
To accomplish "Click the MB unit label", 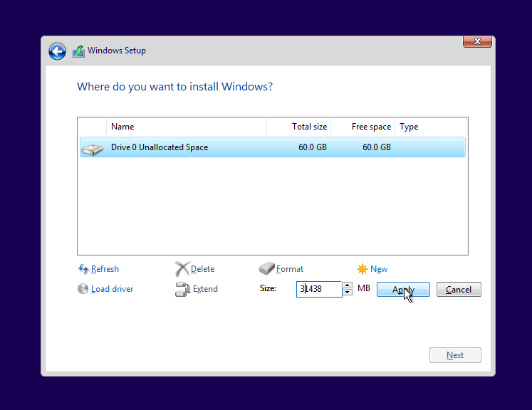I will point(364,288).
